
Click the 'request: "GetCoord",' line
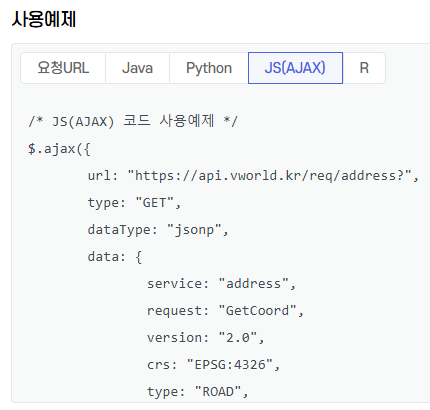pyautogui.click(x=225, y=311)
